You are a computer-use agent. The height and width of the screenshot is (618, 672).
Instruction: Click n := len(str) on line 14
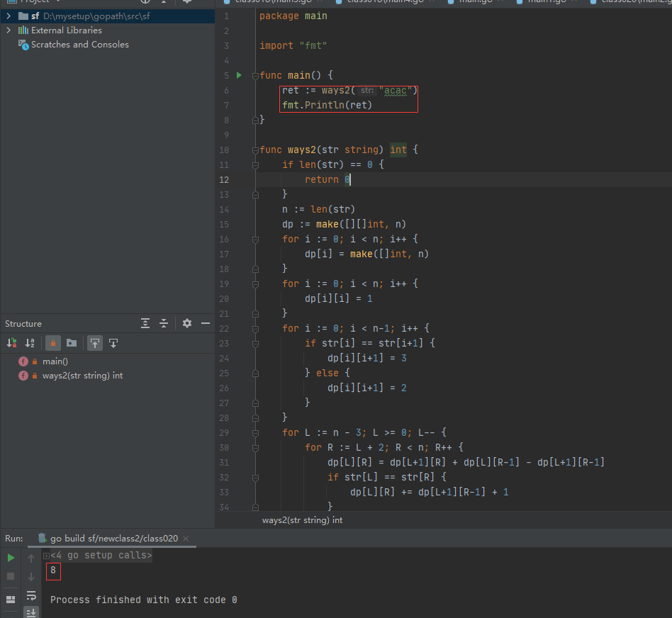(318, 209)
